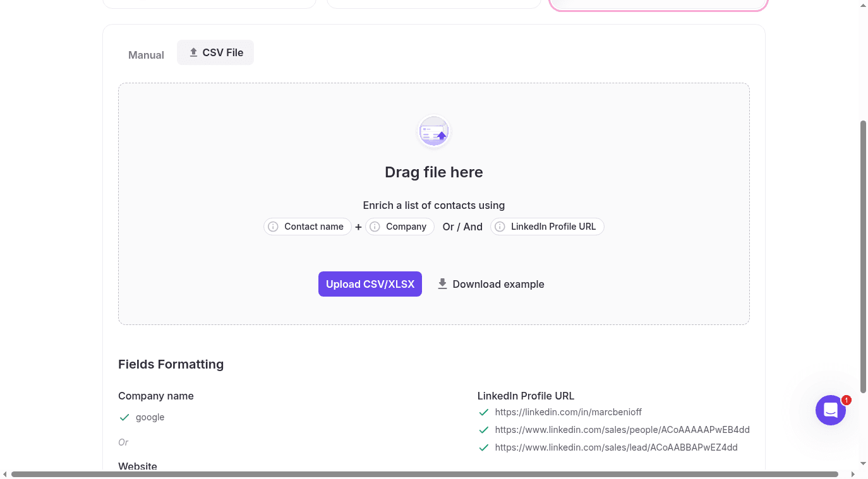Click the chat notification badge

click(847, 400)
